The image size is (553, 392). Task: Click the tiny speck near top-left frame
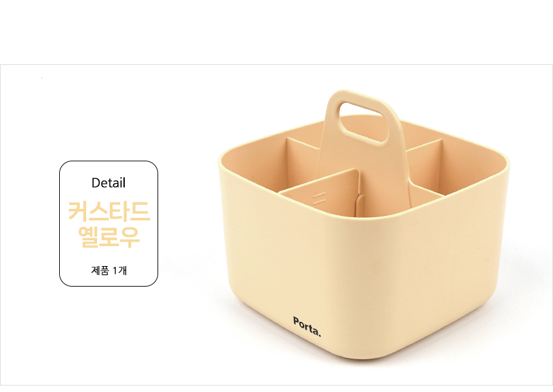(42, 78)
